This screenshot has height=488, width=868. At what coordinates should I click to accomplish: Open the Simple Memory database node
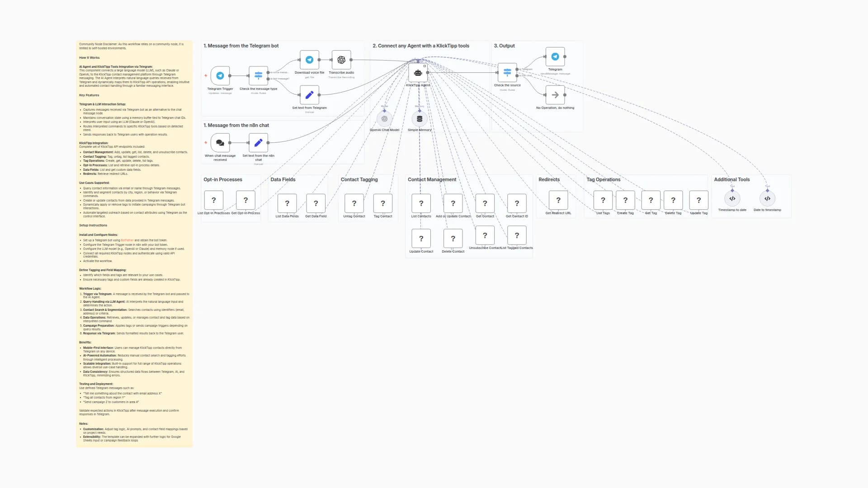point(420,119)
